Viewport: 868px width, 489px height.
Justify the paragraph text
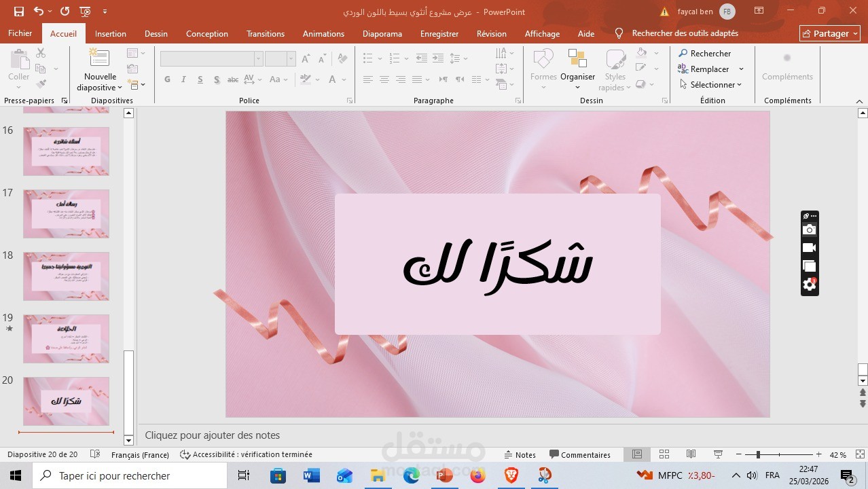(x=417, y=79)
